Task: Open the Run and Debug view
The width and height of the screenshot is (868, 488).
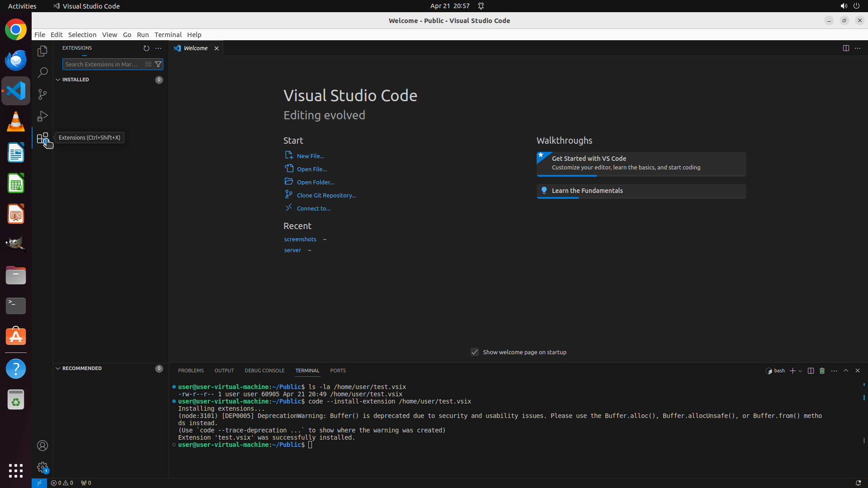Action: point(42,116)
